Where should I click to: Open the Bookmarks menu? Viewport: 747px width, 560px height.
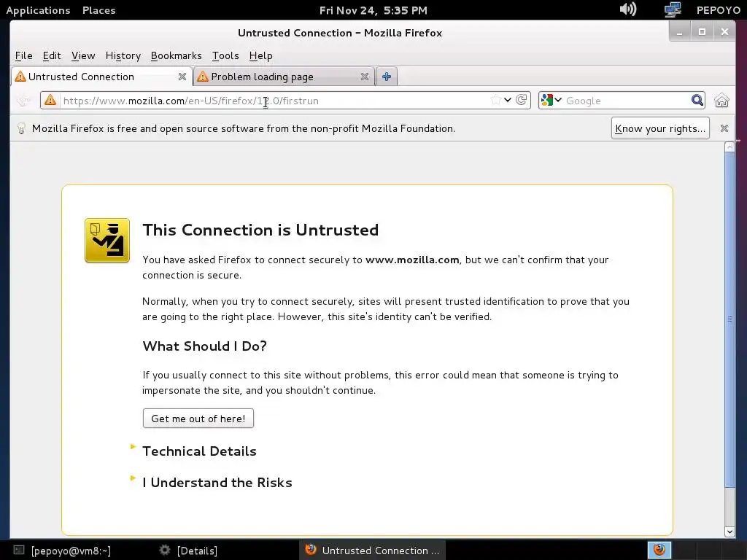[x=177, y=55]
